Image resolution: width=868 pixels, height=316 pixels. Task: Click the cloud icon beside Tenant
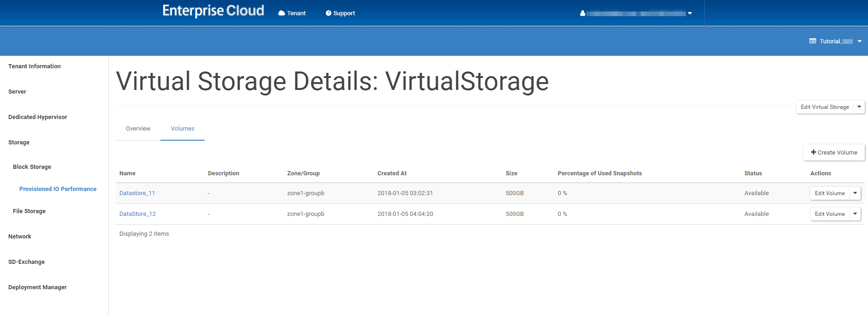(281, 13)
